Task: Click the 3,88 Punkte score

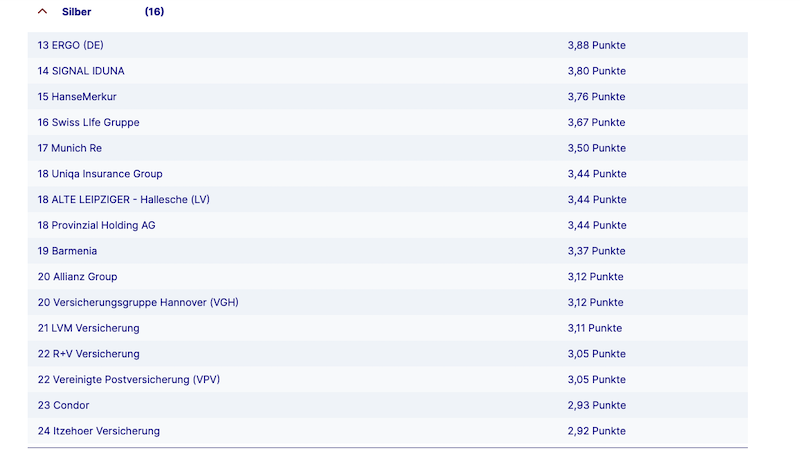Action: (596, 45)
